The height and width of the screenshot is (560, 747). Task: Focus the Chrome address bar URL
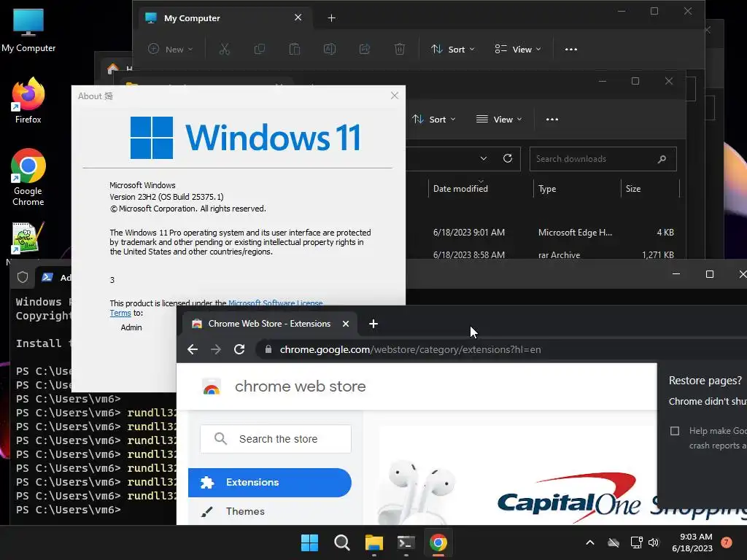410,349
